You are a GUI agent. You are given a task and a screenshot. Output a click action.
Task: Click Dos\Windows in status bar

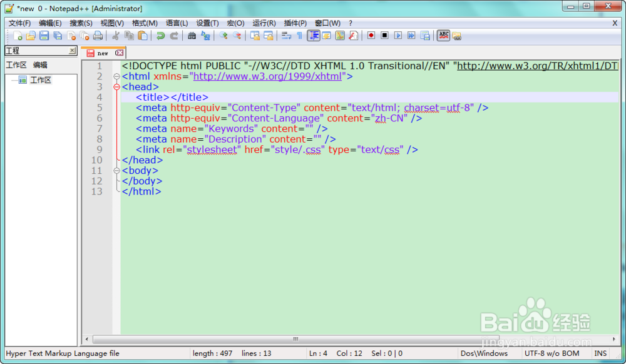(484, 353)
